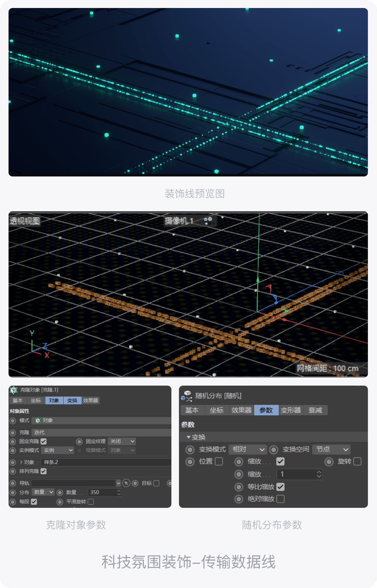This screenshot has height=588, width=377.
Task: Click the 摄像机.1 viewport label
Action: point(179,221)
